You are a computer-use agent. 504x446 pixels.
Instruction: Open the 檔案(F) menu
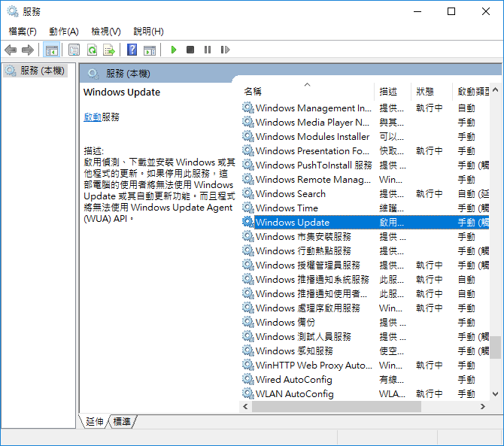(x=23, y=32)
